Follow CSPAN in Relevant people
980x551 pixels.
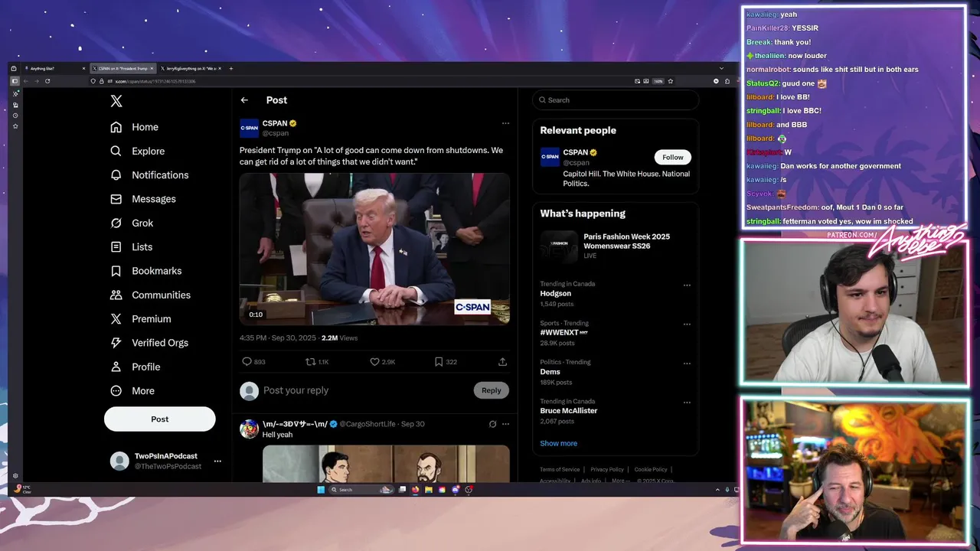(x=673, y=157)
